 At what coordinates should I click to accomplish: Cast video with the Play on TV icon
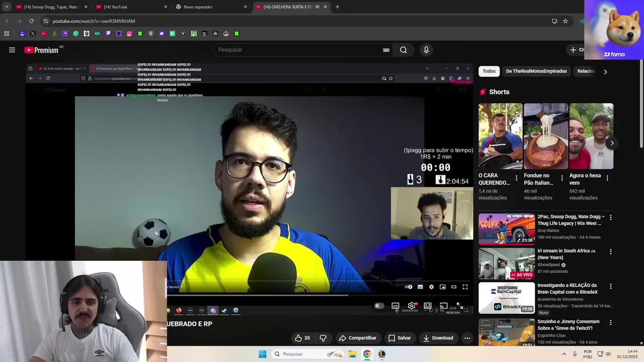[x=443, y=306]
